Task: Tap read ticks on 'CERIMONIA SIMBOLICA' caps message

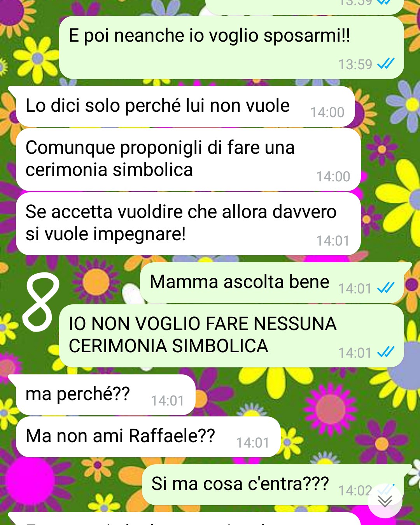Action: [386, 352]
